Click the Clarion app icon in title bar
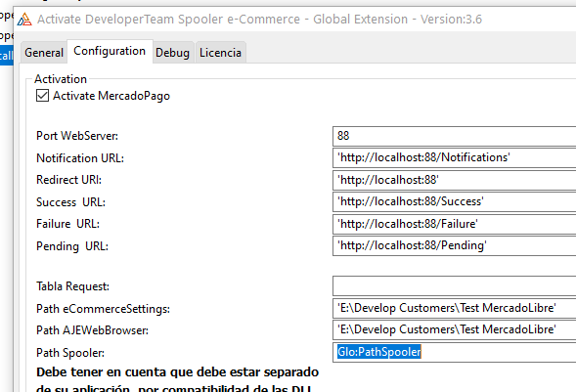576x392 pixels. [24, 20]
